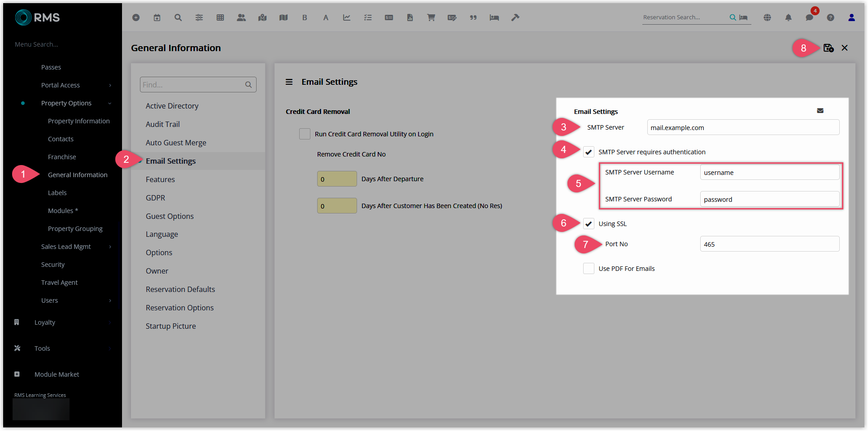Viewport: 868px width, 431px height.
Task: Open the user profile icon
Action: pyautogui.click(x=851, y=17)
